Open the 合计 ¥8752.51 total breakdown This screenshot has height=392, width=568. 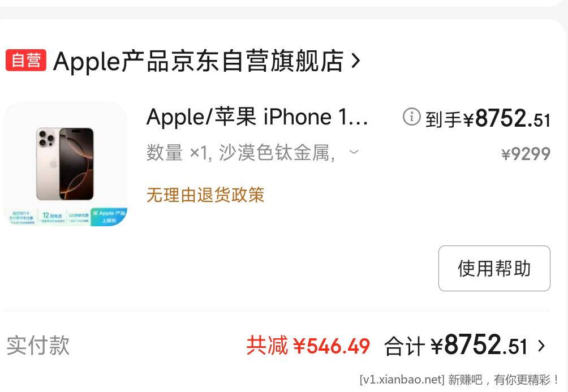(456, 345)
